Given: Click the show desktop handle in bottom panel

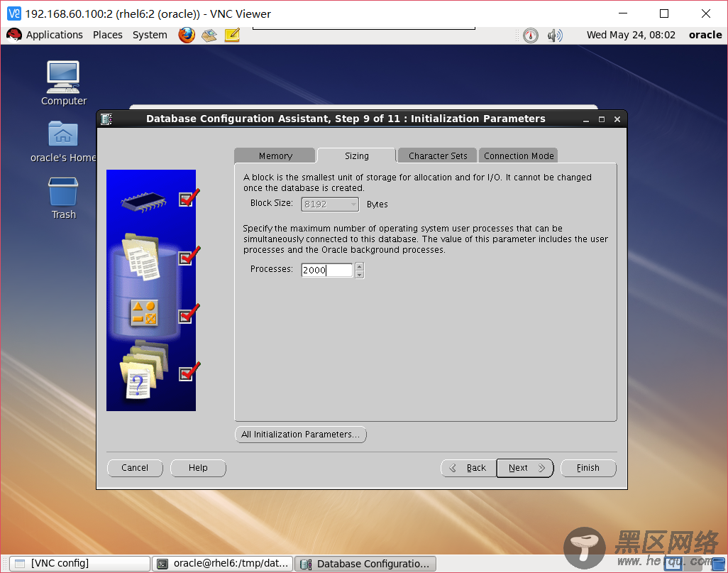Looking at the screenshot, I should pos(5,564).
